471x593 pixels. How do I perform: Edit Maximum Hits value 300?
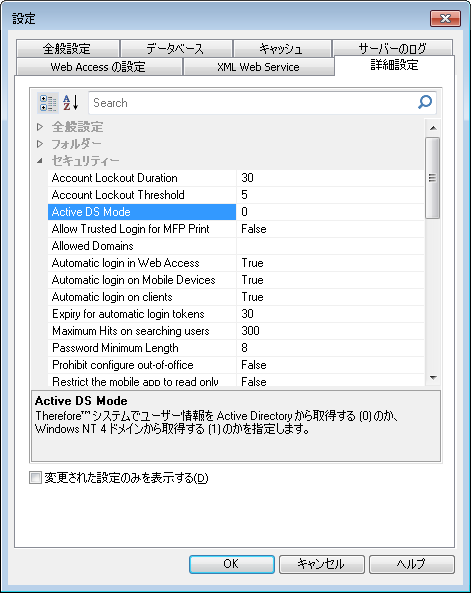click(330, 331)
